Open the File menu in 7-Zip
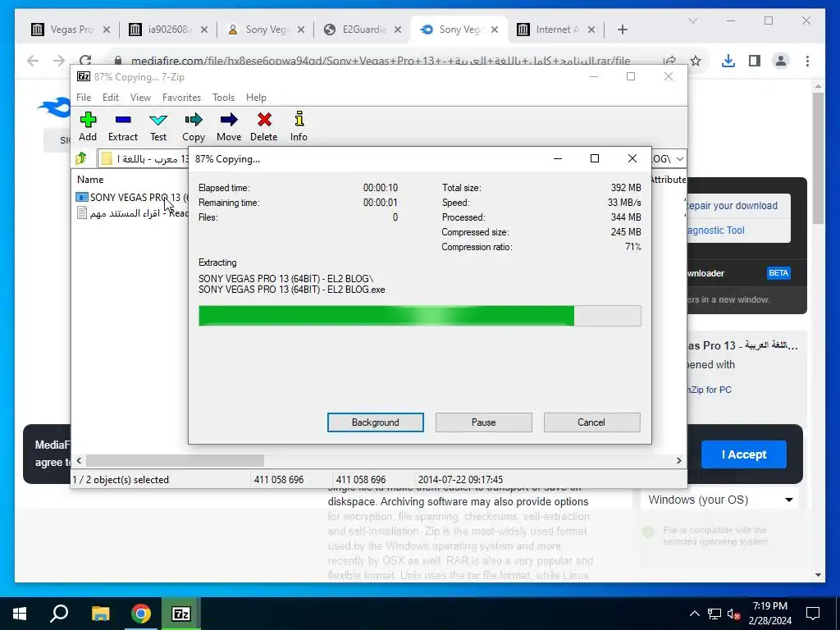Viewport: 840px width, 630px height. click(84, 98)
